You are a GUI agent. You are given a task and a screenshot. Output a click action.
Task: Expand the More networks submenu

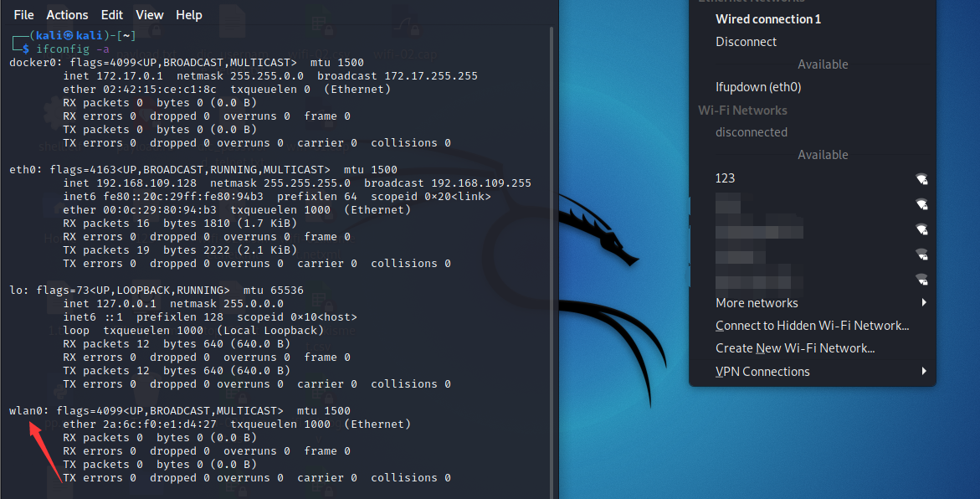point(757,302)
